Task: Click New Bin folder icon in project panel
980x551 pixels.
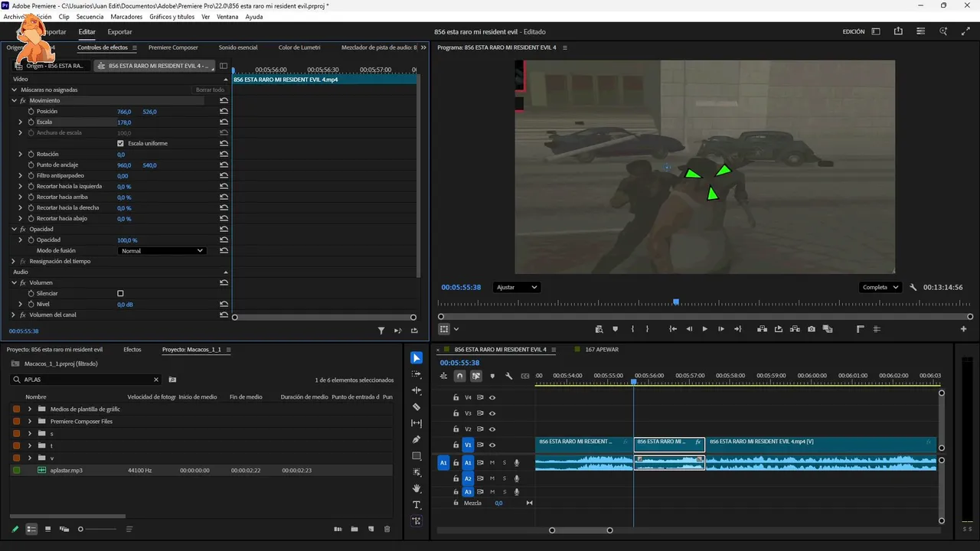Action: (354, 529)
